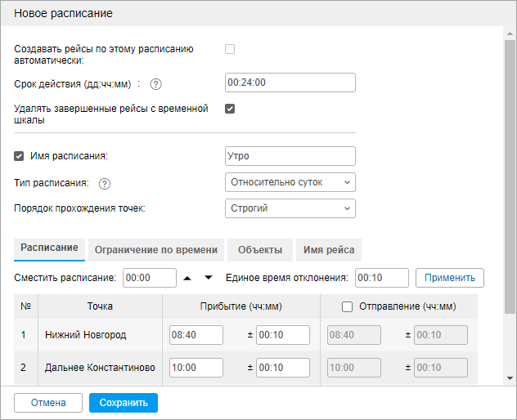Switch to Ограничение по времени tab
The width and height of the screenshot is (517, 420).
[155, 250]
